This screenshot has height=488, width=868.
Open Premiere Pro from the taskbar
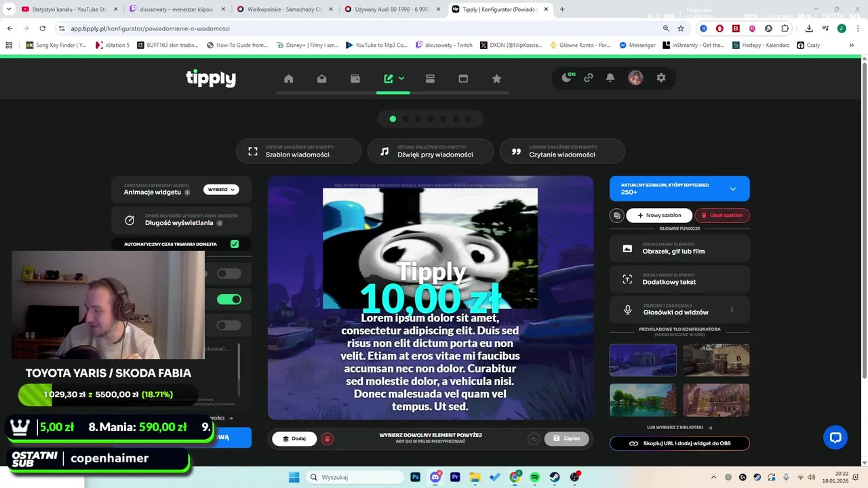(455, 477)
